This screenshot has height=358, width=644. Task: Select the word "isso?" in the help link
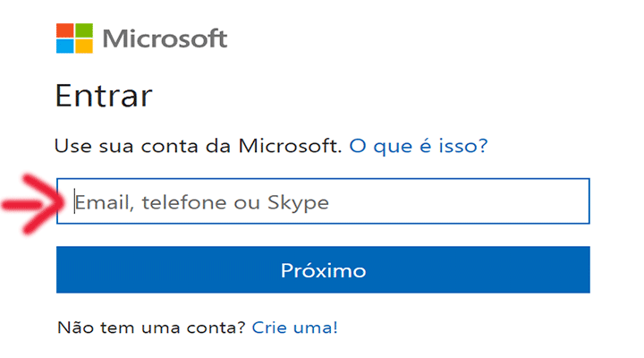point(463,146)
